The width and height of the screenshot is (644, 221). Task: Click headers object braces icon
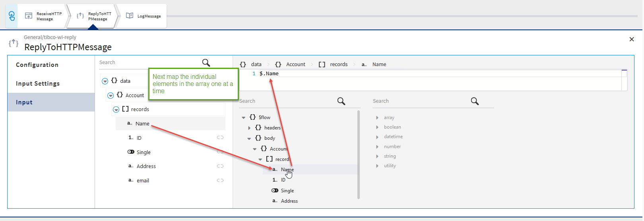[x=258, y=127]
